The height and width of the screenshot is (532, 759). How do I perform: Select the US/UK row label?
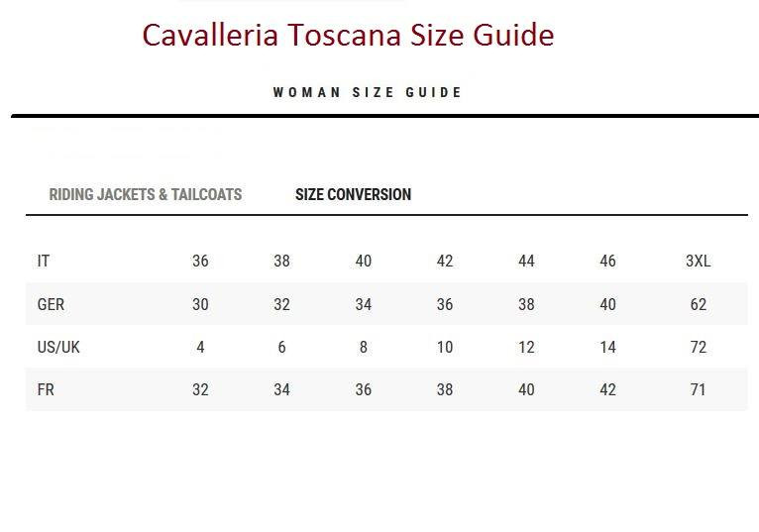coord(56,348)
